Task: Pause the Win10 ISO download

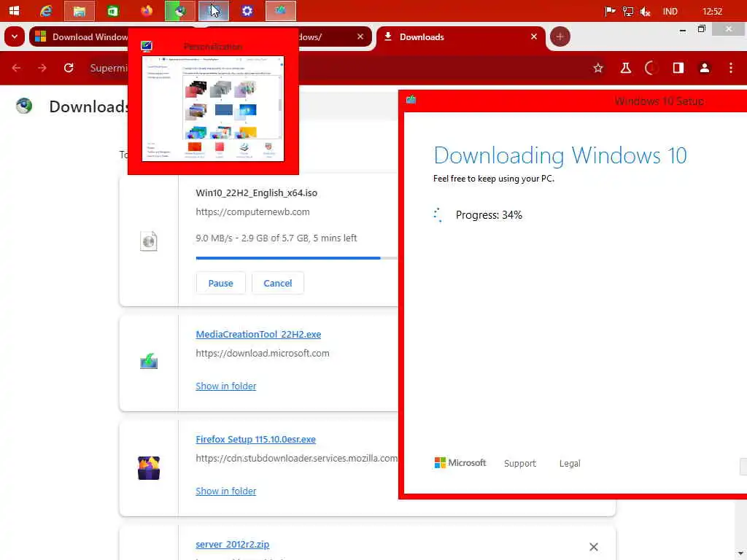Action: [x=220, y=284]
